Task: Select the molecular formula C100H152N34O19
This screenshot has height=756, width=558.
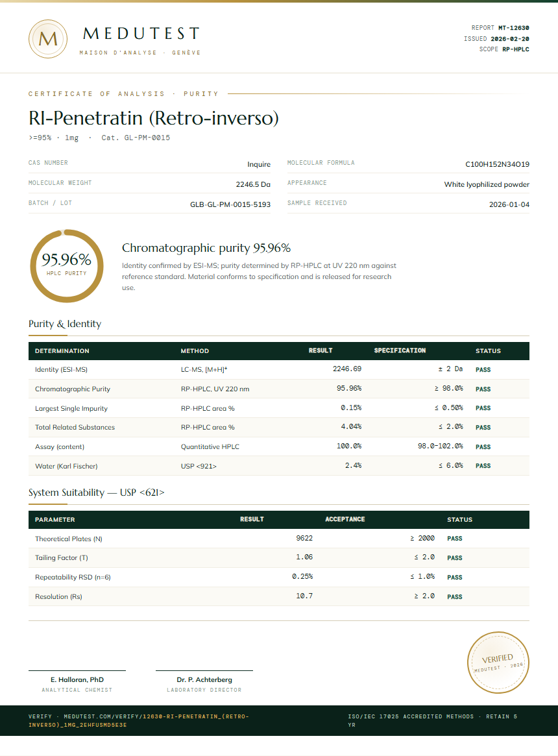Action: [x=497, y=164]
